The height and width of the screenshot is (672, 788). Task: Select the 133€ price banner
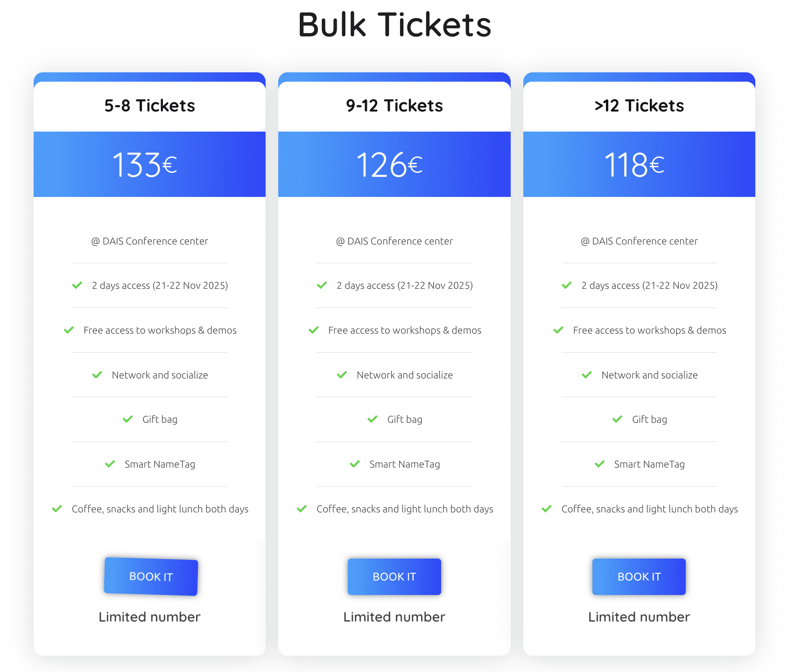click(149, 164)
